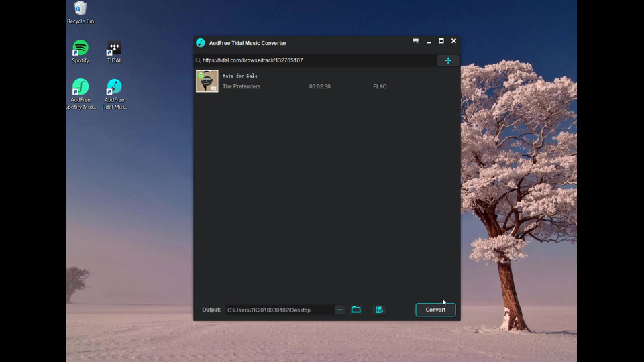Open the Hate for Sale album thumbnail
The image size is (644, 362).
(207, 81)
